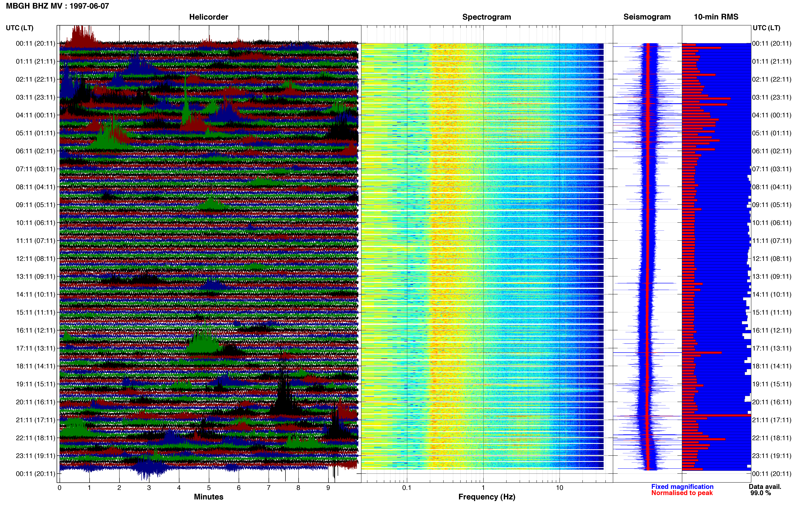Click the right time label '08:11 (04:11)'
This screenshot has height=508, width=812.
pyautogui.click(x=772, y=187)
